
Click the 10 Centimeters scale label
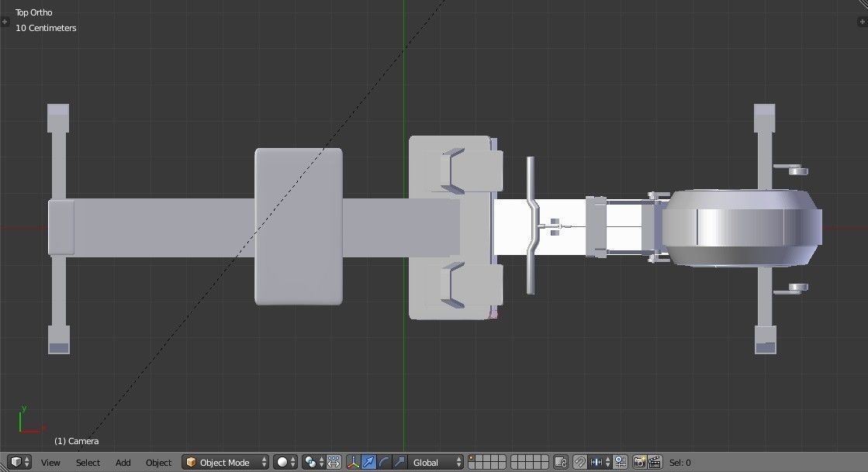46,28
